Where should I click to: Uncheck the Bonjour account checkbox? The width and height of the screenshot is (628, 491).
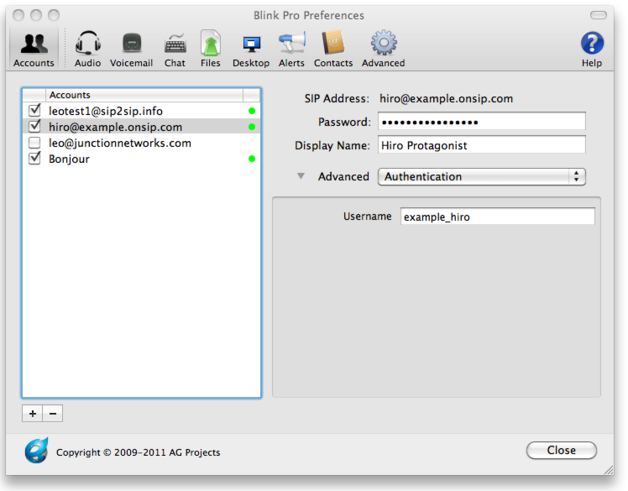[35, 158]
